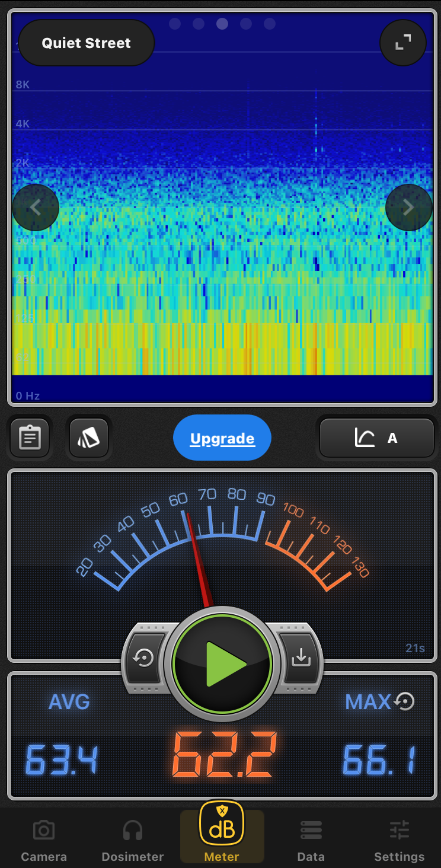Open the A frequency weighting selector

[377, 438]
